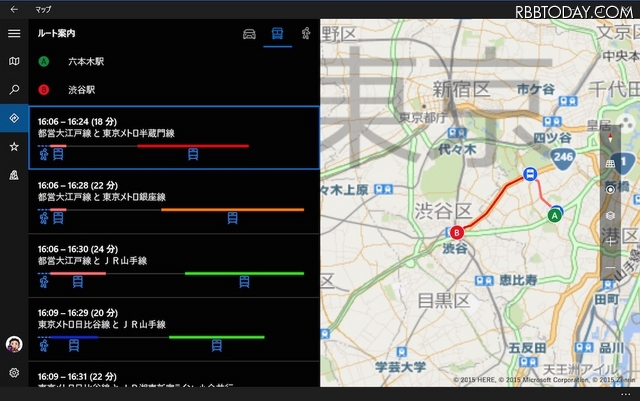Click the 代々木上原 station icon on map
This screenshot has width=640, height=401.
click(x=384, y=189)
